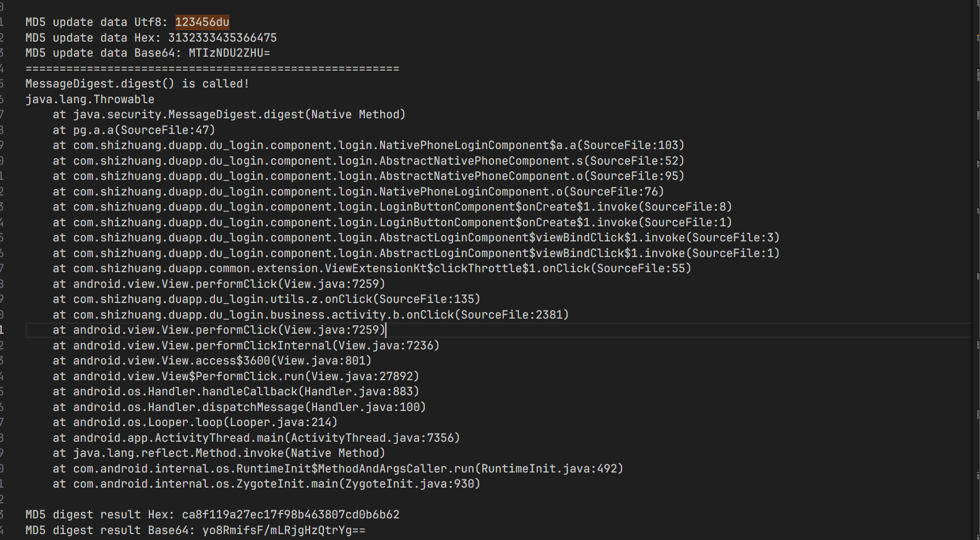
Task: Click the equals-sign separator line
Action: [212, 69]
